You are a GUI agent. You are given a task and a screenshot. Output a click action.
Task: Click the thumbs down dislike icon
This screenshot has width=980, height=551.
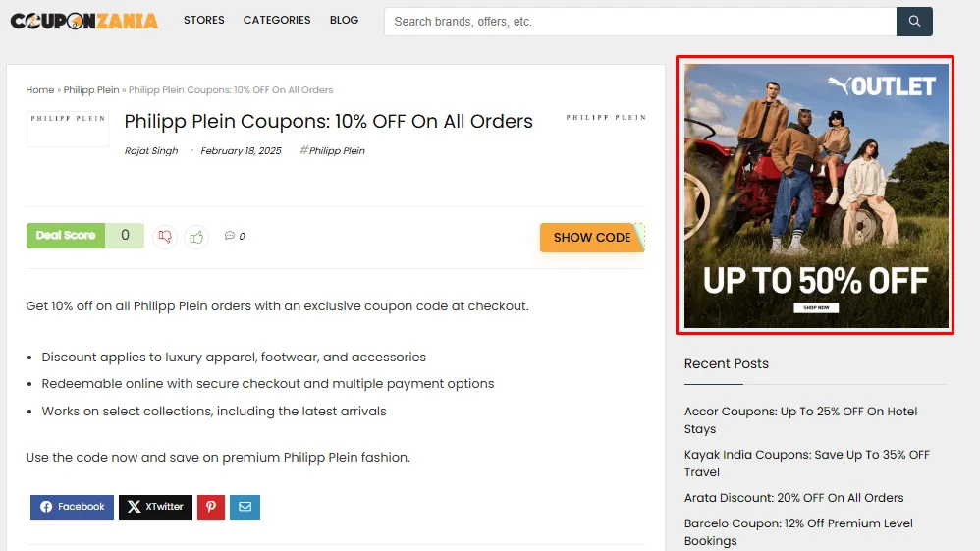pos(165,237)
